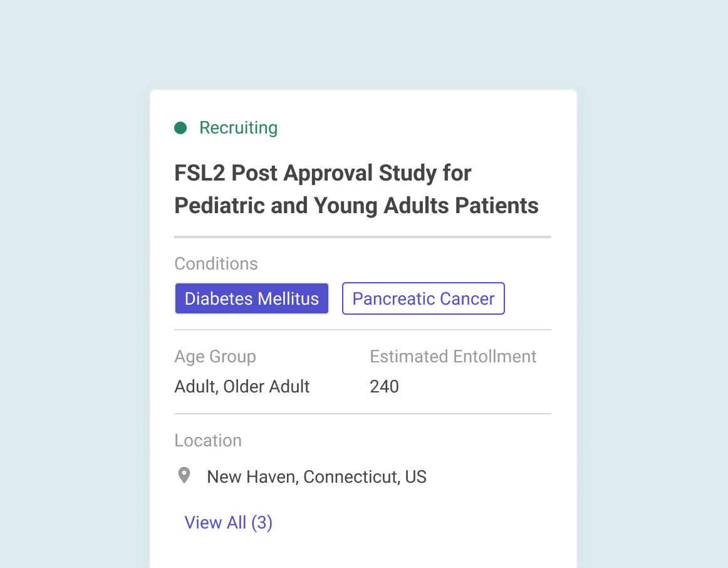Click the Location section label
728x568 pixels.
click(x=208, y=440)
